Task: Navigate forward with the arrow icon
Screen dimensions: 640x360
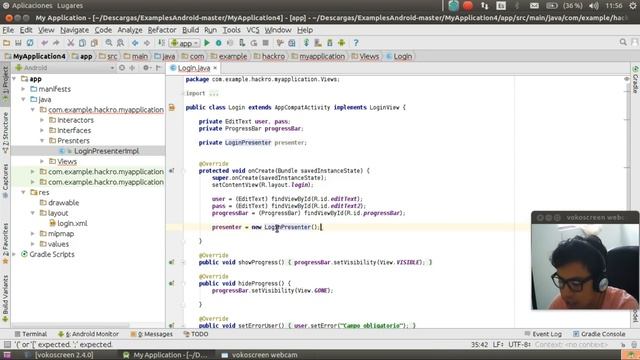Action: pyautogui.click(x=147, y=43)
